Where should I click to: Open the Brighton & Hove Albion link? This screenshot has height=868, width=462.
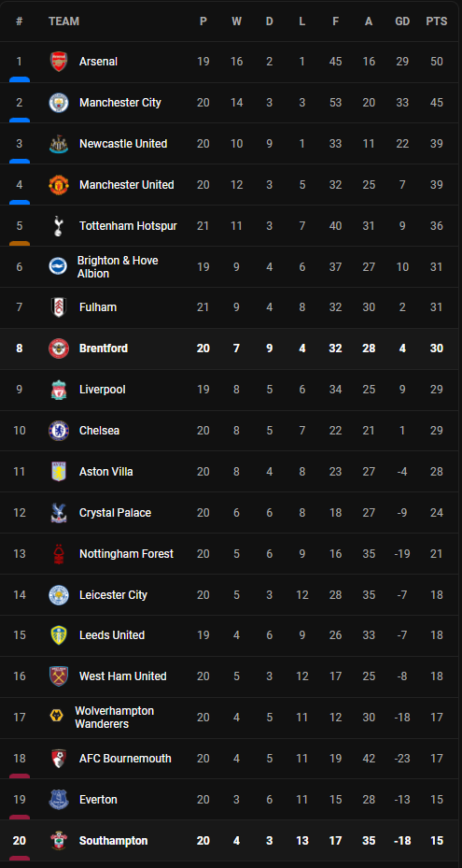point(118,267)
